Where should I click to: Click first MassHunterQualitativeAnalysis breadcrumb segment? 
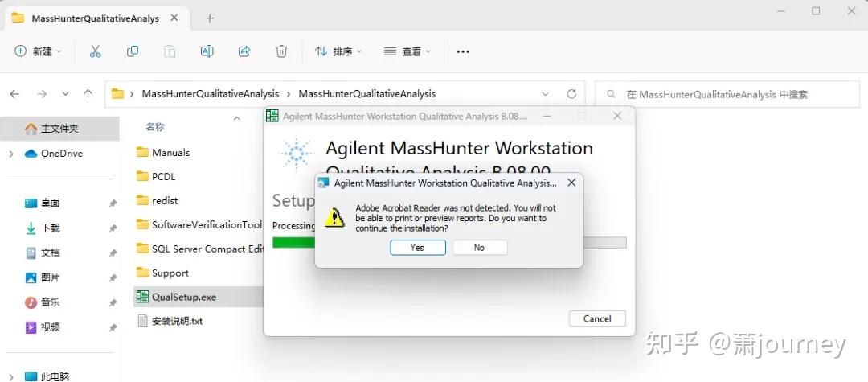pos(211,94)
